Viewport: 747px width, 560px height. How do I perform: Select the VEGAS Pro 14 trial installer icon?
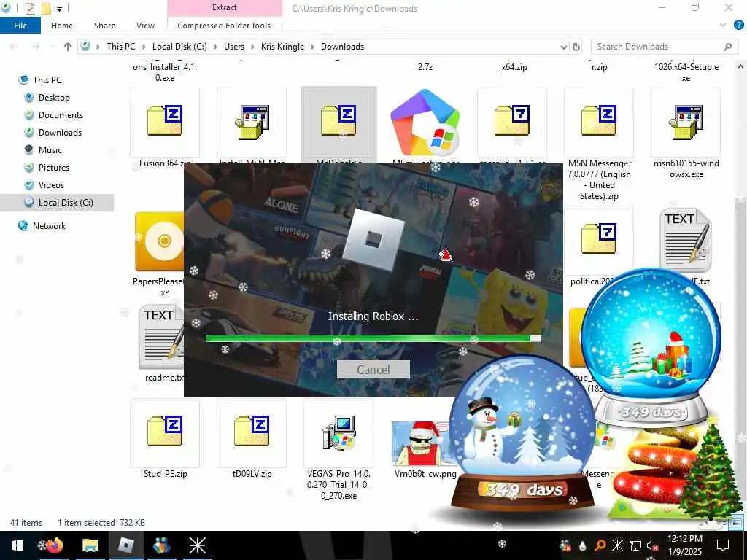[338, 432]
